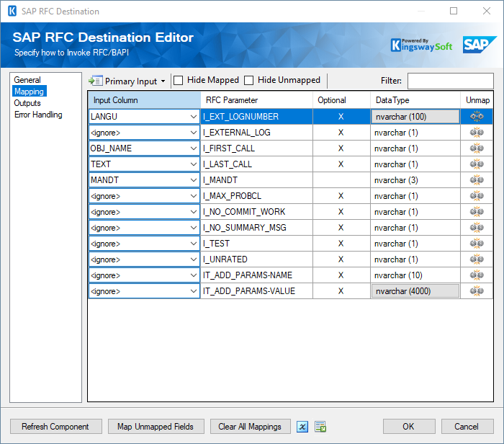Maximize the SAP RFC Destination window
The height and width of the screenshot is (444, 504).
coord(453,11)
